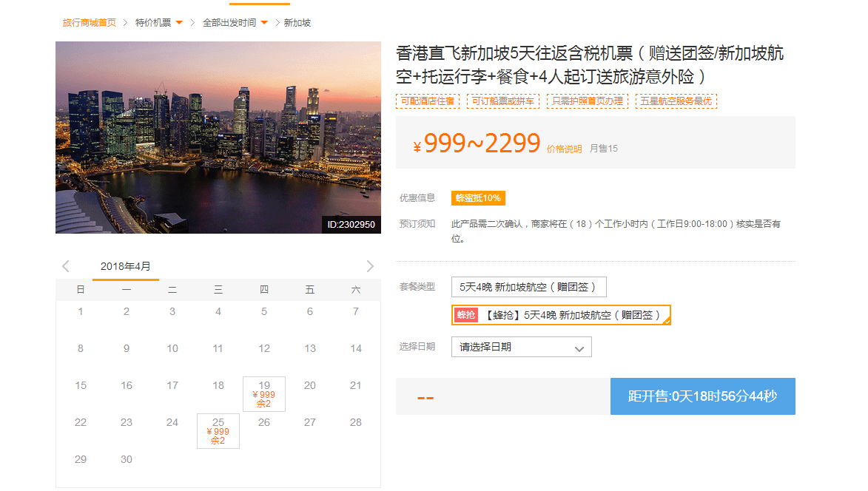Screen dimensions: 868x491
Task: Click the 五星航空服务最优 tag
Action: tap(676, 101)
